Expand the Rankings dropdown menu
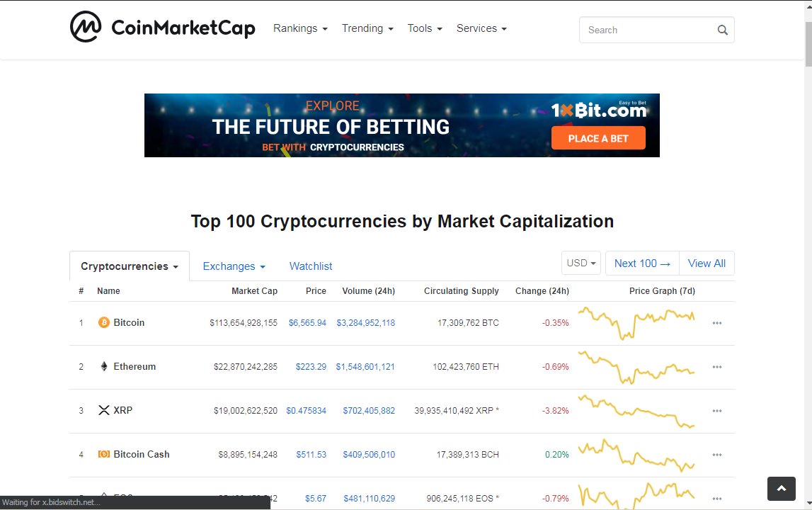 (300, 28)
